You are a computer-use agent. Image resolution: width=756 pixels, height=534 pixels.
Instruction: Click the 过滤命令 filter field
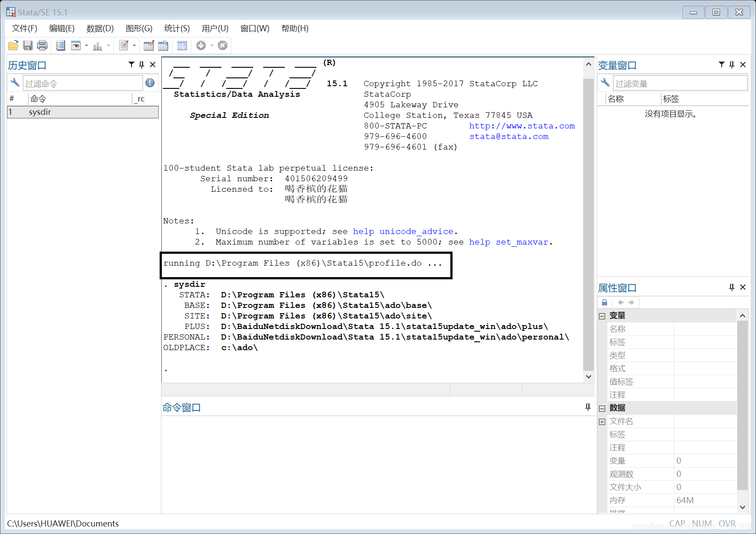click(x=83, y=83)
